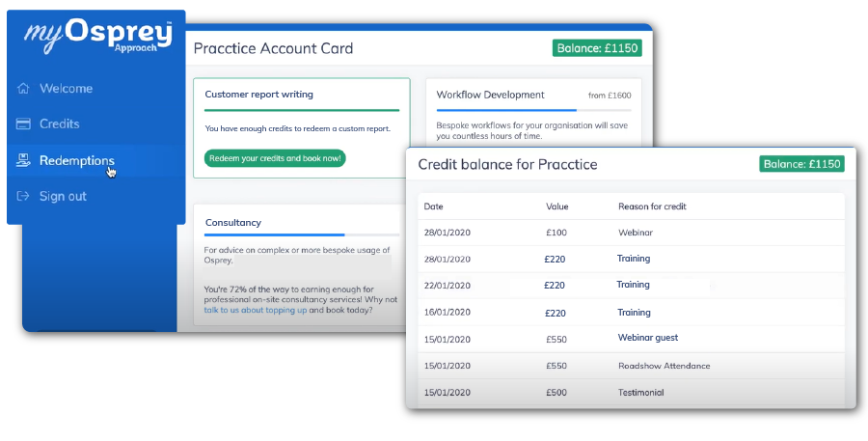Select Redemptions in the sidebar
Image resolution: width=868 pixels, height=441 pixels.
coord(77,160)
